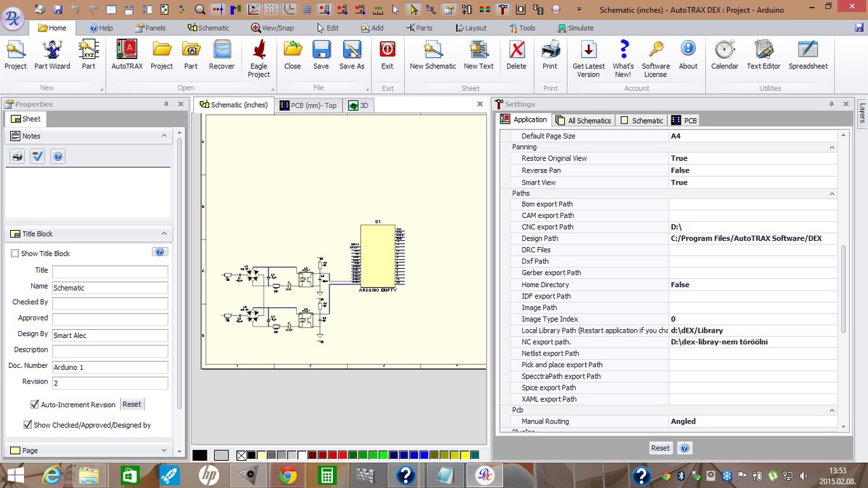The image size is (868, 488).
Task: Expand the Page section
Action: click(163, 450)
